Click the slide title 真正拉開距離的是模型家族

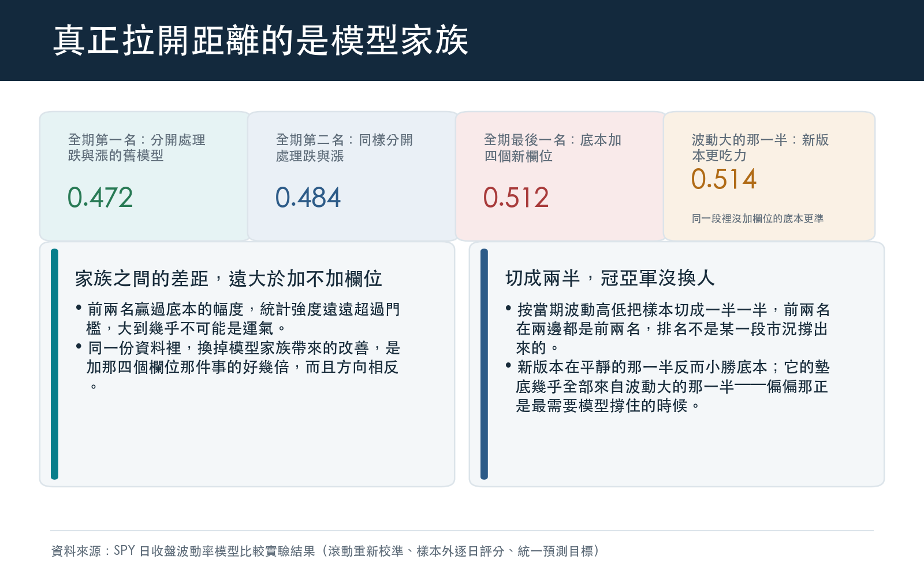[260, 40]
